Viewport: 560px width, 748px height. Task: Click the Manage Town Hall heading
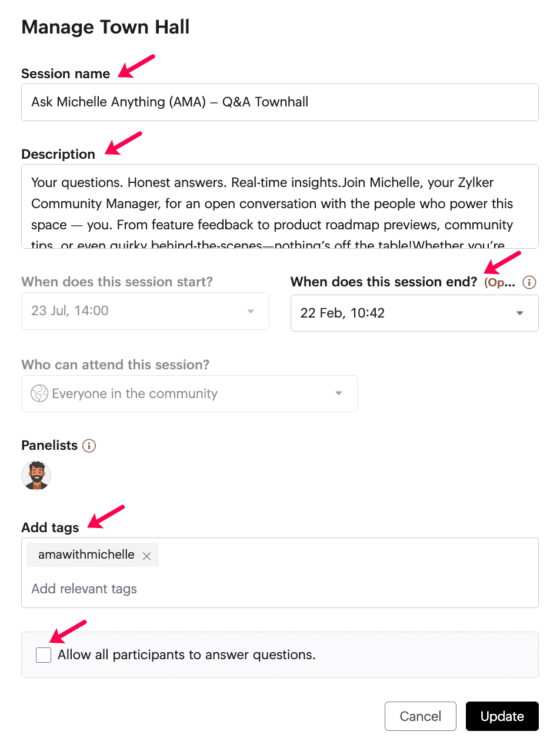[x=105, y=27]
